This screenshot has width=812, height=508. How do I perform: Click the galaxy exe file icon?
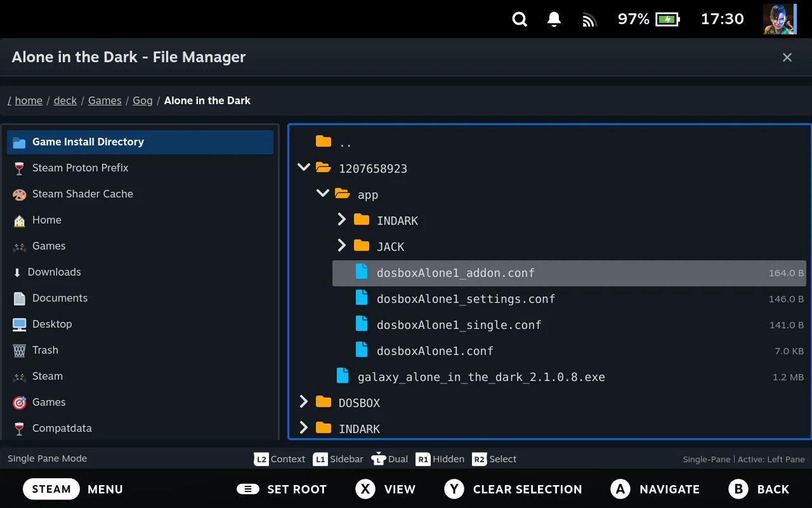click(343, 376)
